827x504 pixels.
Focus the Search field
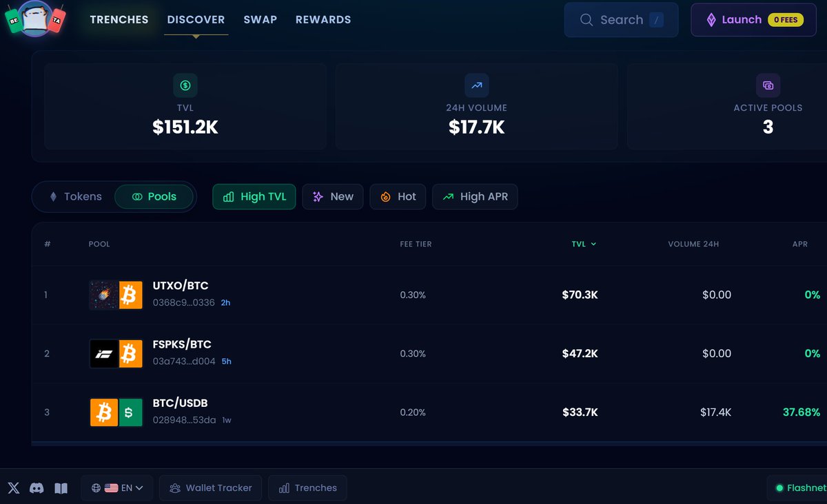(621, 20)
